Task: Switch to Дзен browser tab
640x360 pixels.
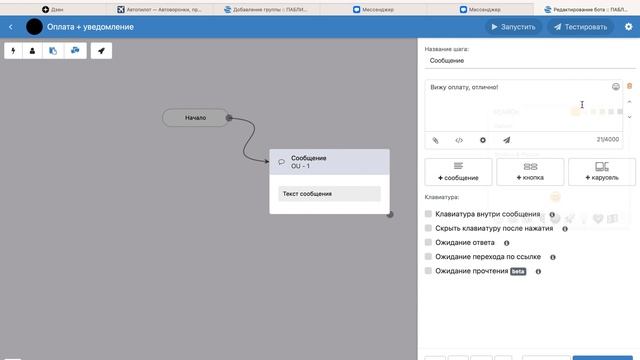Action: click(53, 9)
